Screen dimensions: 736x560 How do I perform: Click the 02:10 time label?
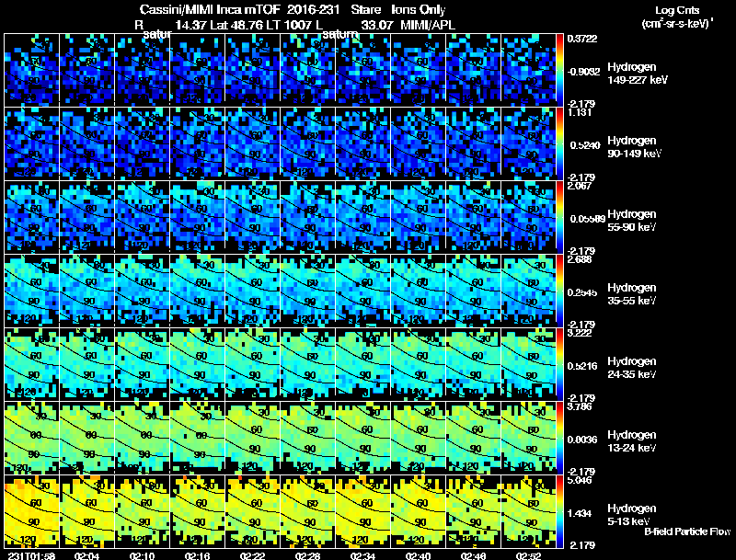coord(143,555)
